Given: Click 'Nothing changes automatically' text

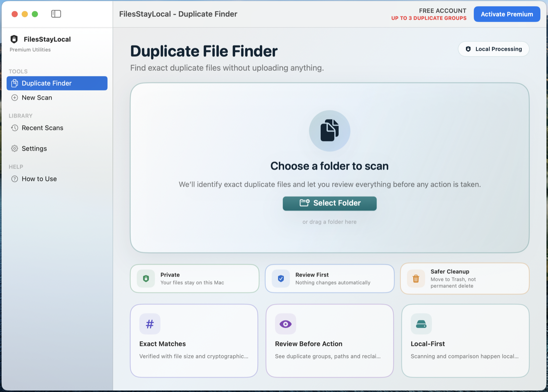Looking at the screenshot, I should [x=333, y=283].
